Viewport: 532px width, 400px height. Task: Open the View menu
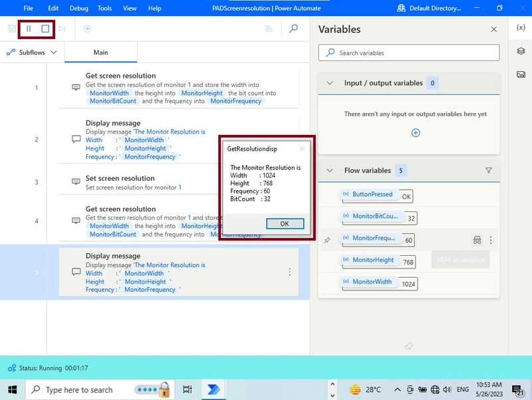tap(130, 8)
